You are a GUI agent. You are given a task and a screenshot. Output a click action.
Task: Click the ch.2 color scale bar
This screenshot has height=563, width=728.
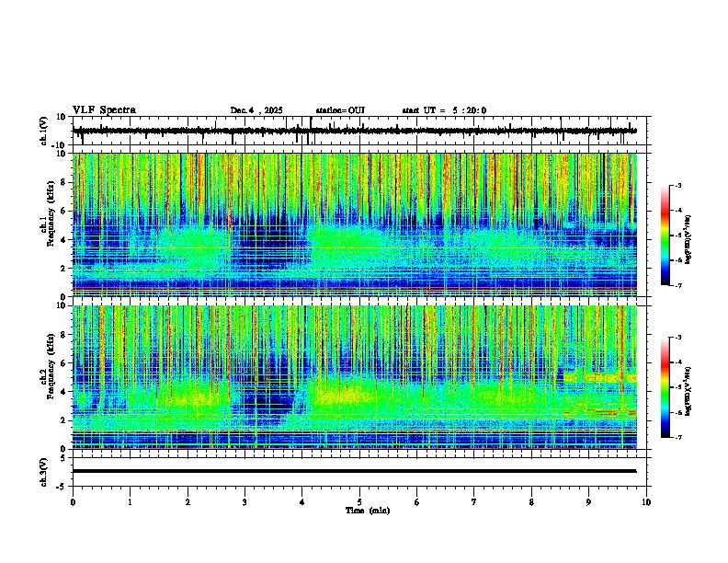pyautogui.click(x=665, y=387)
